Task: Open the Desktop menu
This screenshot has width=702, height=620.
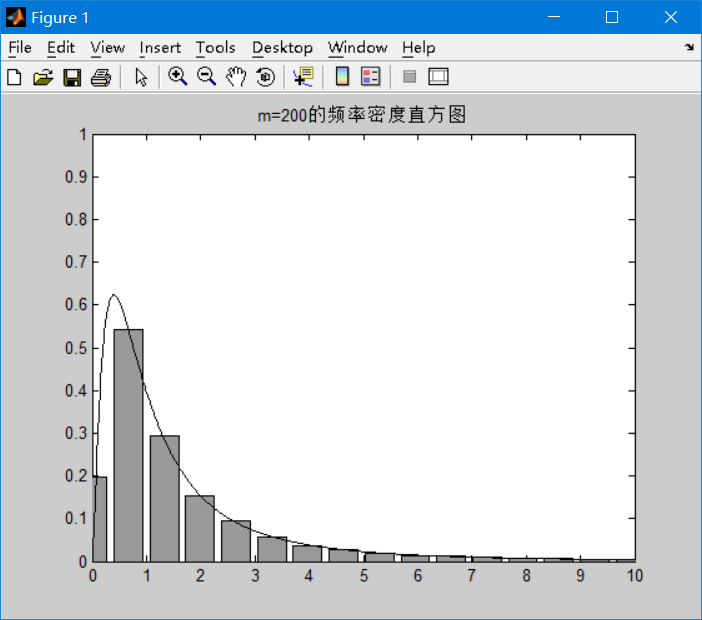Action: (282, 47)
